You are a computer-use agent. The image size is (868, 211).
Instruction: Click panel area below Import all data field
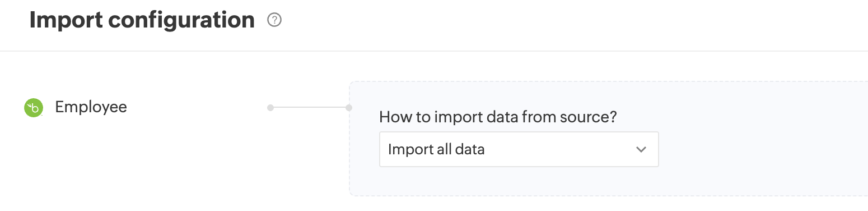coord(519,181)
